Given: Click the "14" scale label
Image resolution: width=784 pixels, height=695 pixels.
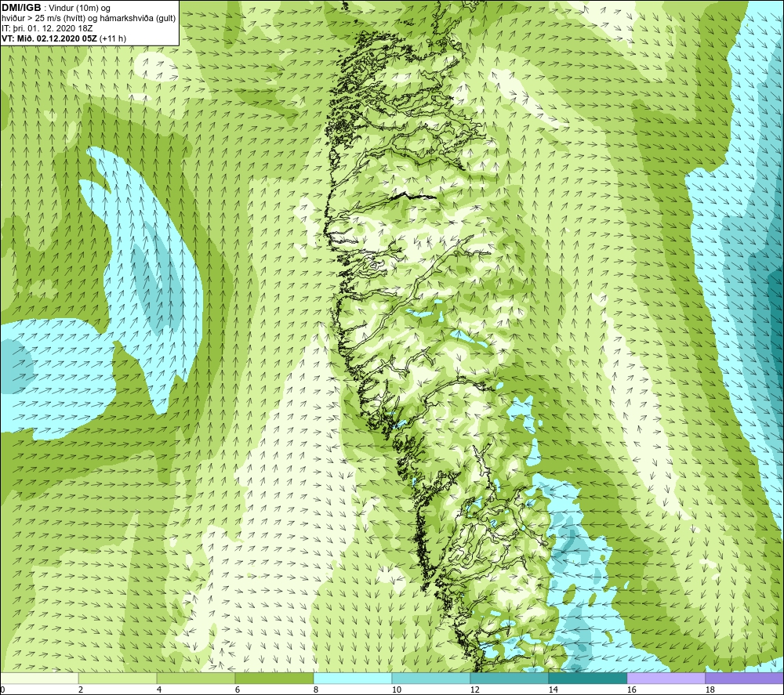Looking at the screenshot, I should pyautogui.click(x=553, y=690).
